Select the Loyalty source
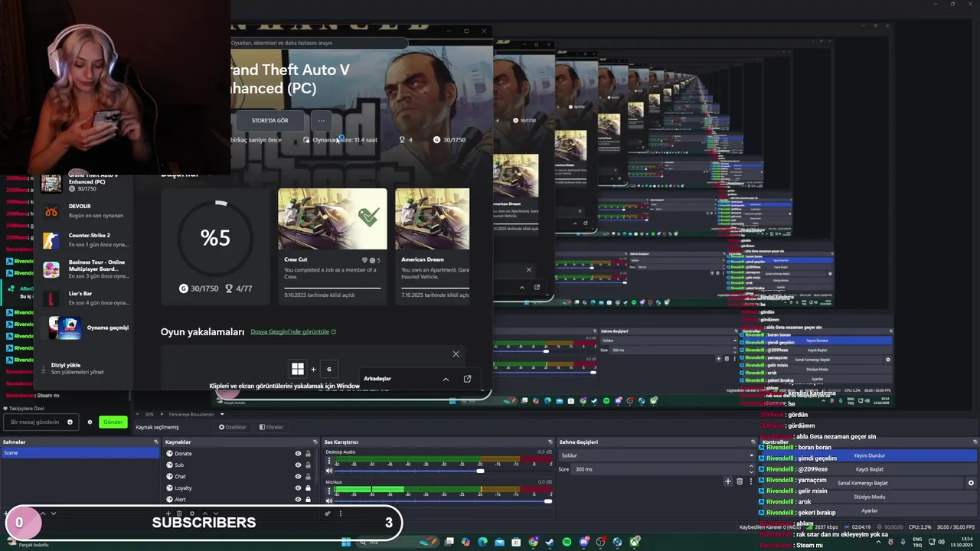Image resolution: width=980 pixels, height=551 pixels. point(183,488)
